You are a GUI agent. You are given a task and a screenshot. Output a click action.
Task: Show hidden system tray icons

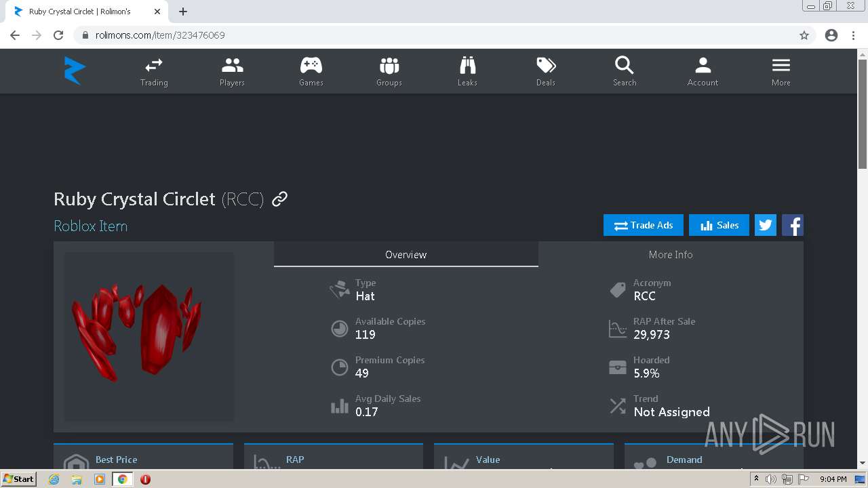(757, 479)
